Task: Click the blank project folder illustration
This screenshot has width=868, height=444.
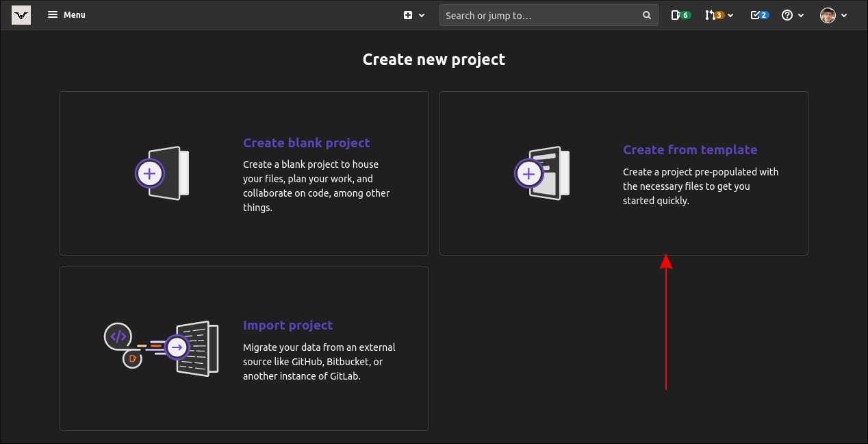Action: point(163,173)
